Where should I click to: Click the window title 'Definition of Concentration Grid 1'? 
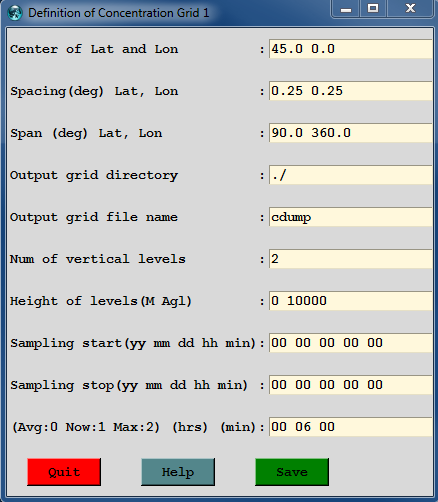(119, 13)
